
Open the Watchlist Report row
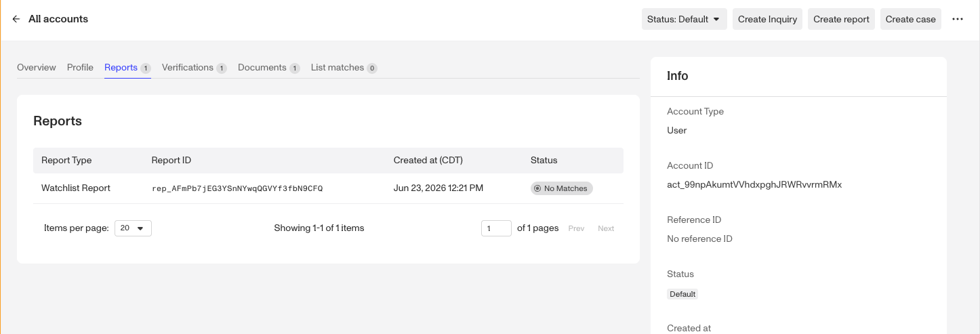[328, 188]
